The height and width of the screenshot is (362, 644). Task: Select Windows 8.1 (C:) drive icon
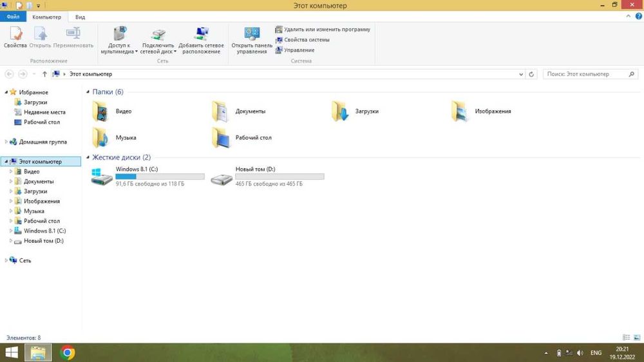click(x=102, y=176)
